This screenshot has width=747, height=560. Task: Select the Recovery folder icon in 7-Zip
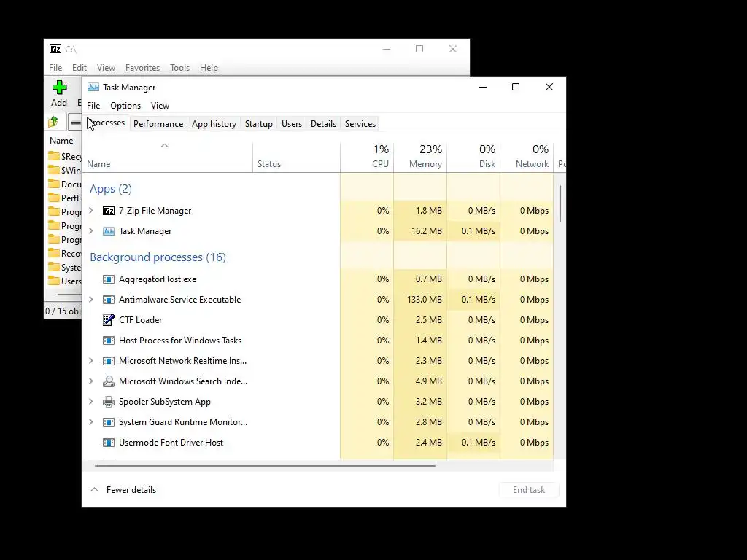[x=54, y=253]
